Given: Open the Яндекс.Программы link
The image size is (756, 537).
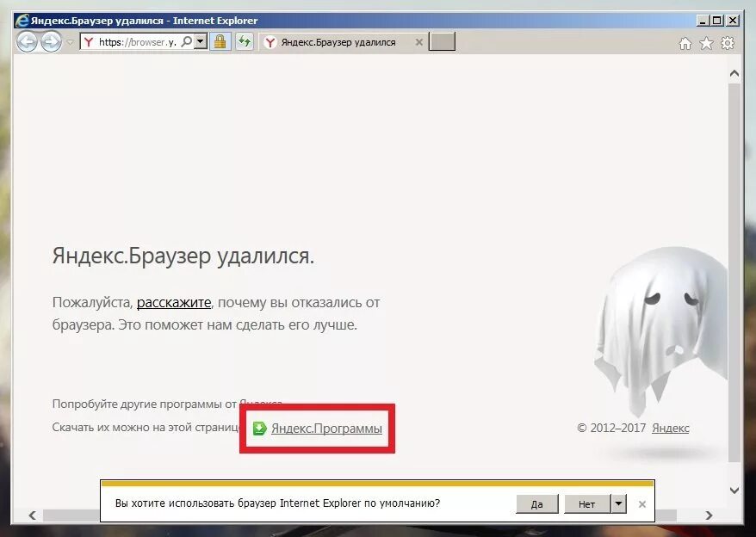Looking at the screenshot, I should tap(326, 428).
